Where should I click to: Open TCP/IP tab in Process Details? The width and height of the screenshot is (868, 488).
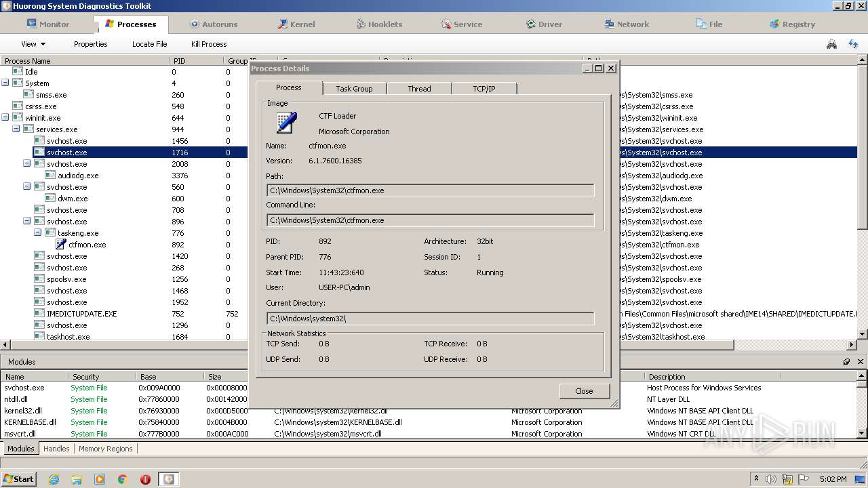point(484,89)
